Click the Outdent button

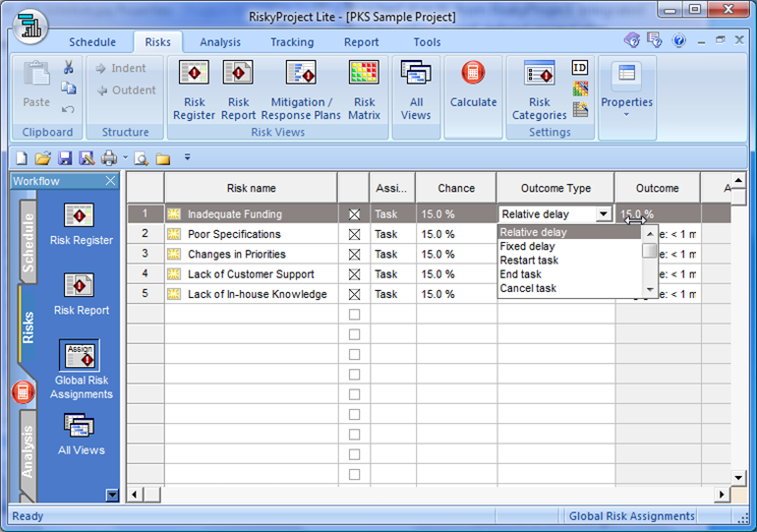coord(125,90)
